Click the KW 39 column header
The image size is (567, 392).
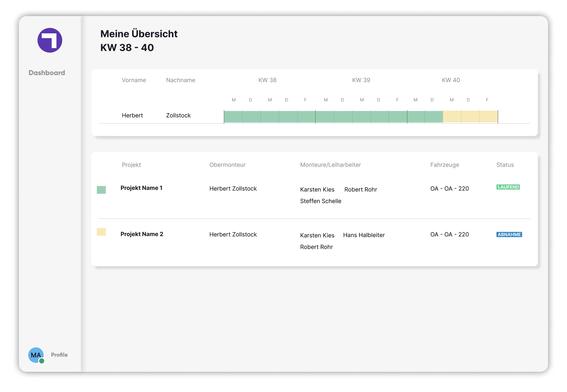click(x=361, y=80)
